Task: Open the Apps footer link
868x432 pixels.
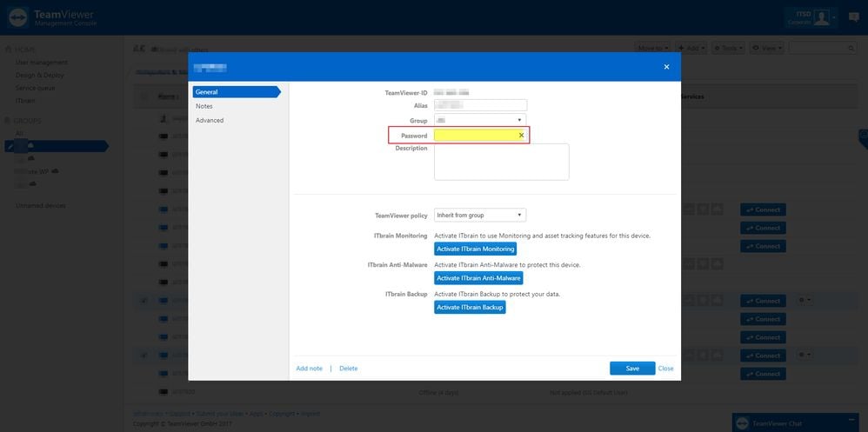Action: pyautogui.click(x=256, y=414)
